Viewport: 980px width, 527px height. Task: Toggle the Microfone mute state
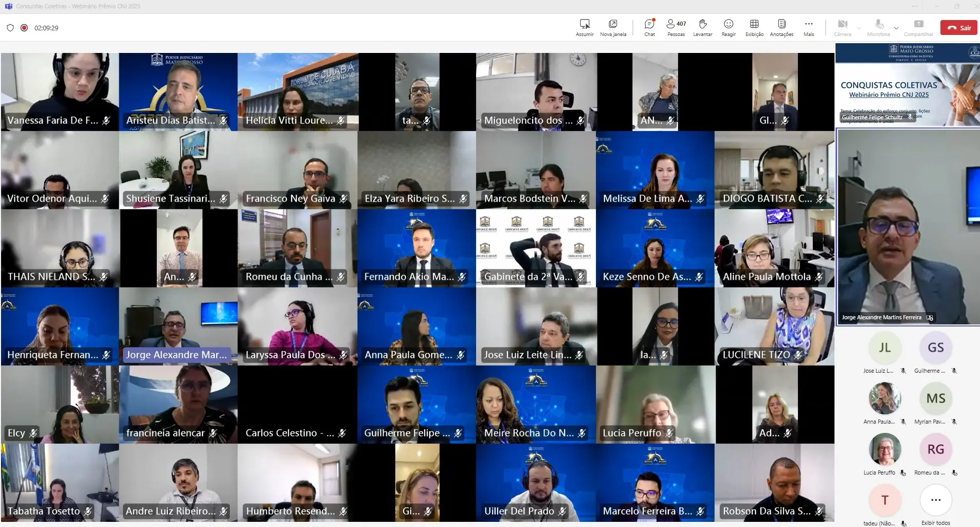click(x=879, y=27)
